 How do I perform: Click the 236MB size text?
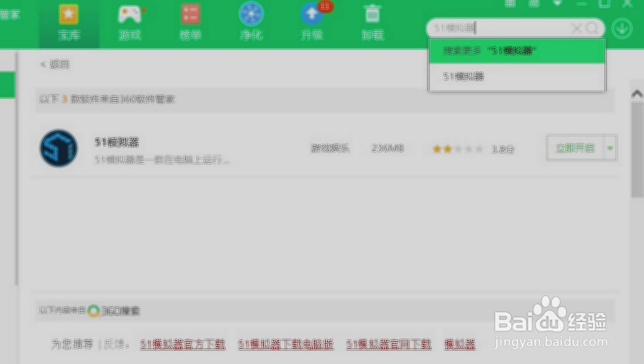pos(388,148)
